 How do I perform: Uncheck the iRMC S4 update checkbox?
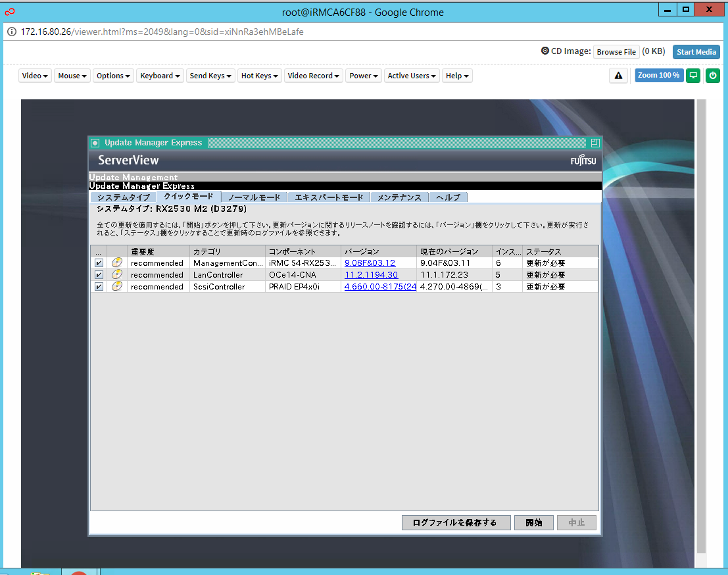tap(99, 263)
